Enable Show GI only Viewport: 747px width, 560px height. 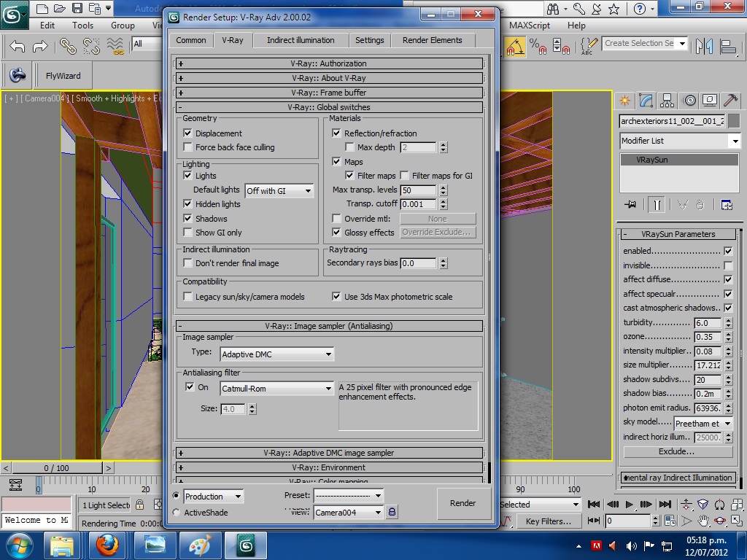(187, 233)
